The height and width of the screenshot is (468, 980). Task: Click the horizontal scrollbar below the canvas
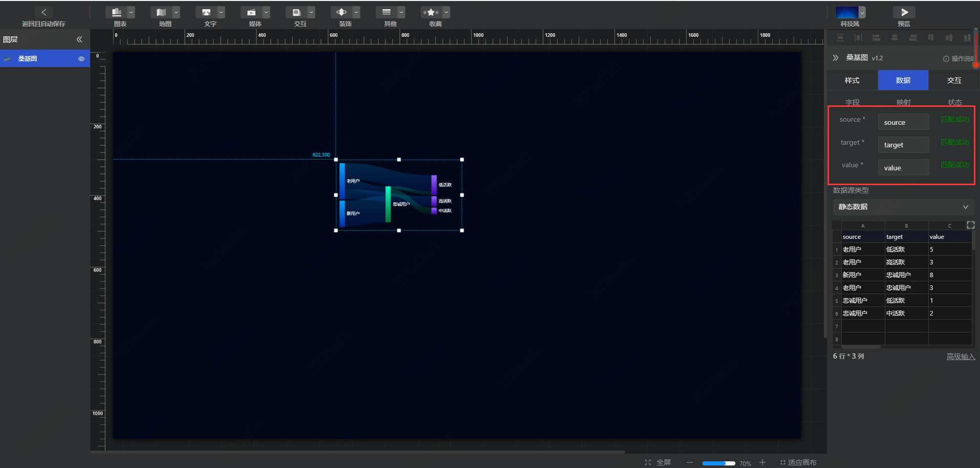pos(358,452)
